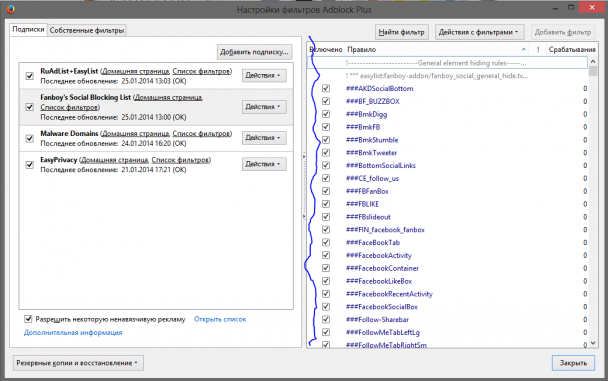This screenshot has height=381, width=608.
Task: Toggle the Malware Domains subscription checkbox
Action: [x=29, y=138]
